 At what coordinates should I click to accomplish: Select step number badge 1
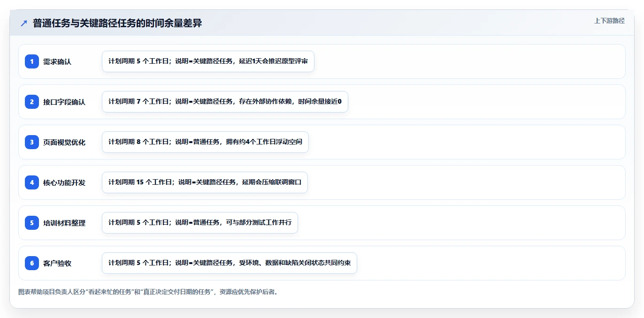[32, 61]
